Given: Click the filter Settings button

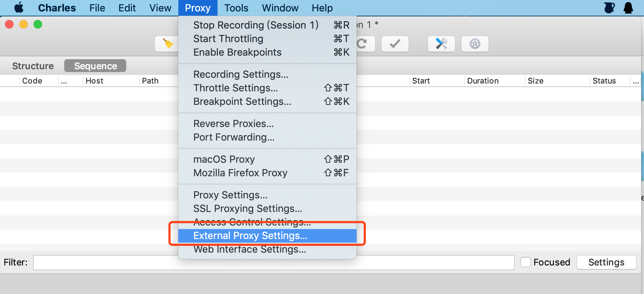Looking at the screenshot, I should tap(606, 262).
